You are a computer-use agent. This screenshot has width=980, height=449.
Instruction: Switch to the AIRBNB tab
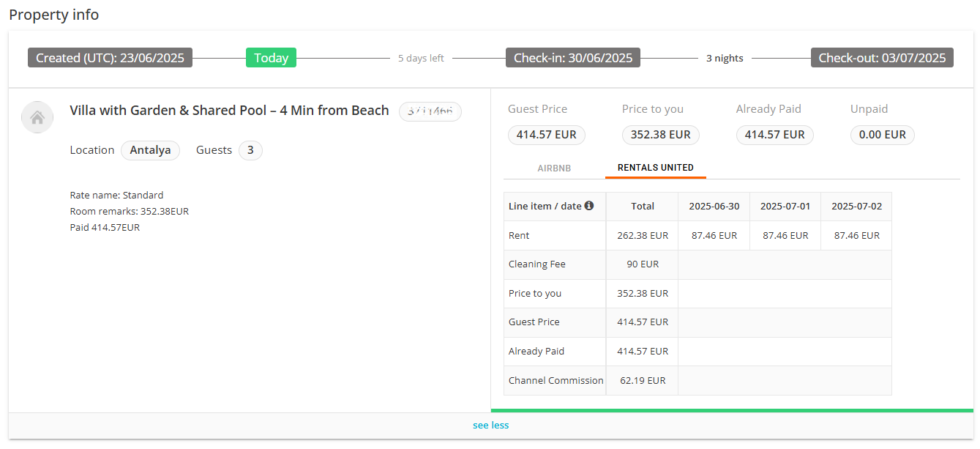tap(554, 168)
